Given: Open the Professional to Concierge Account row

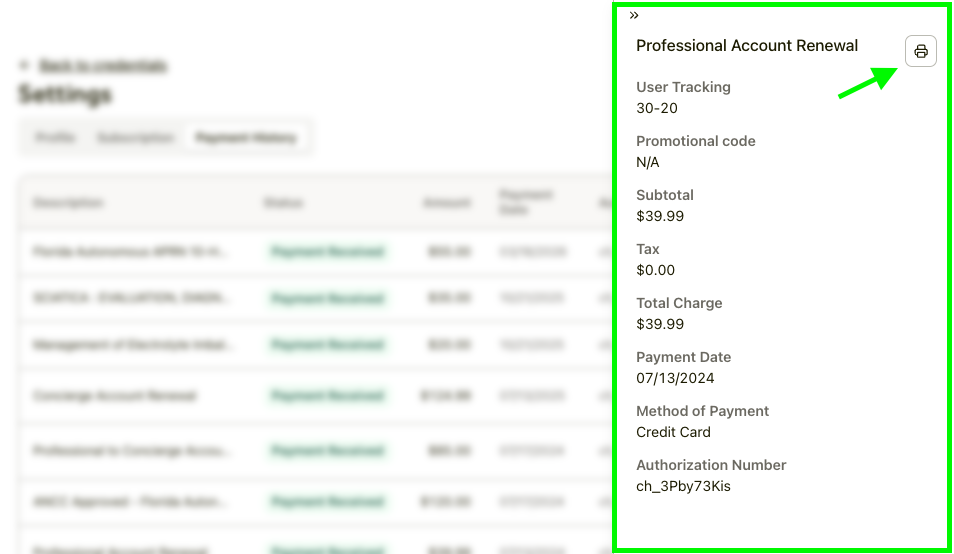Looking at the screenshot, I should point(132,451).
